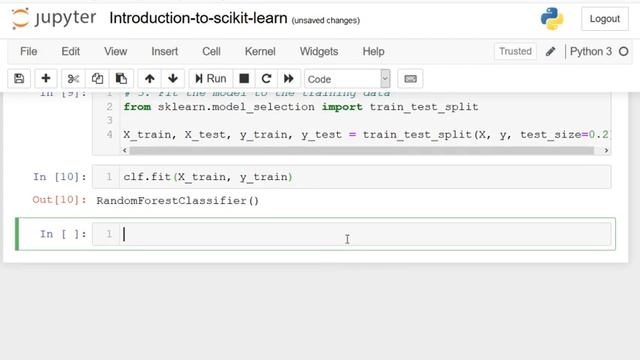
Task: Click the kernel idle status circle
Action: click(x=623, y=51)
